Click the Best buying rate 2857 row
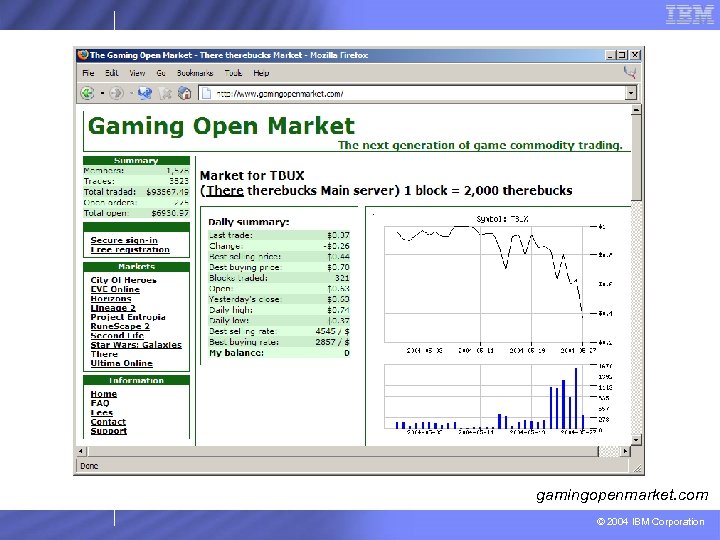Viewport: 720px width, 540px height. (x=279, y=342)
